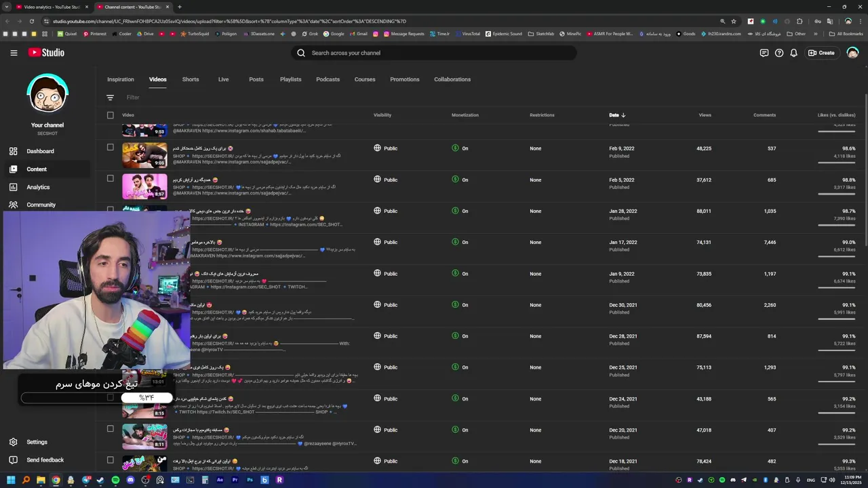Image resolution: width=868 pixels, height=488 pixels.
Task: Sort by the Date column header
Action: pyautogui.click(x=617, y=115)
